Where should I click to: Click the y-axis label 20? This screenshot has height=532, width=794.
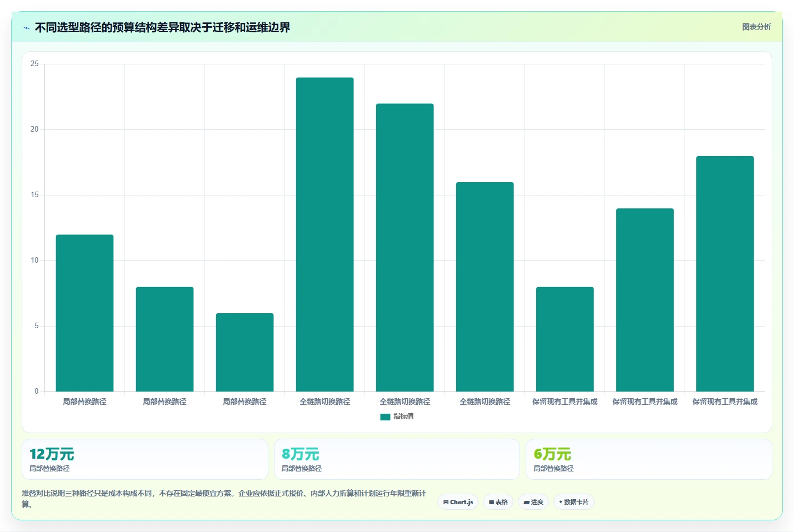(x=34, y=129)
